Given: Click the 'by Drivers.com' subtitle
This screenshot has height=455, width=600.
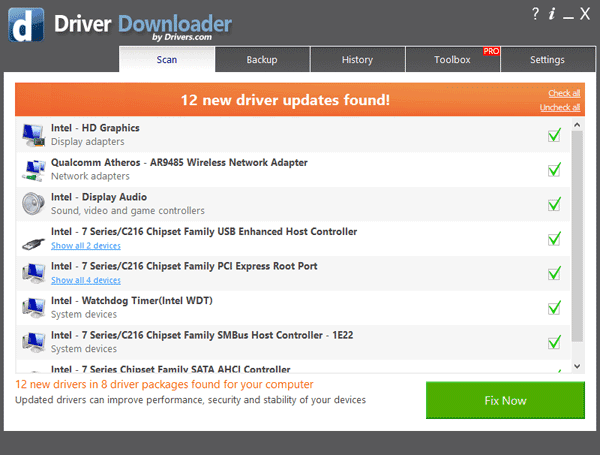Looking at the screenshot, I should pos(182,37).
